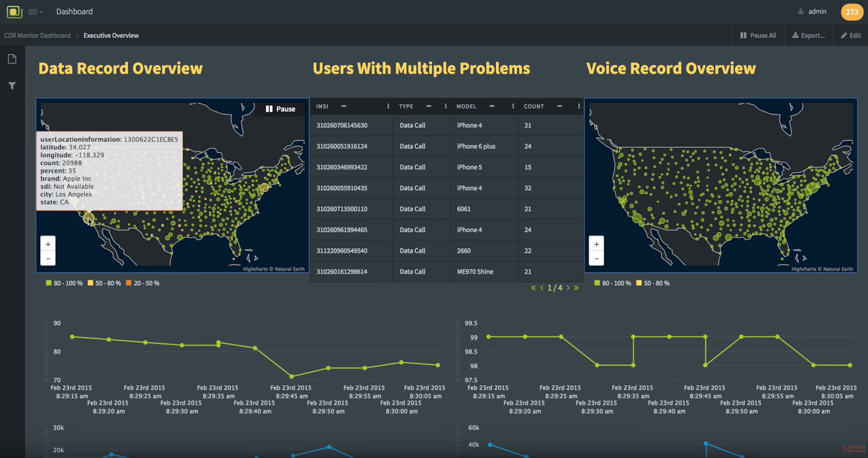This screenshot has width=868, height=458.
Task: Select Executive Overview breadcrumb
Action: tap(111, 35)
